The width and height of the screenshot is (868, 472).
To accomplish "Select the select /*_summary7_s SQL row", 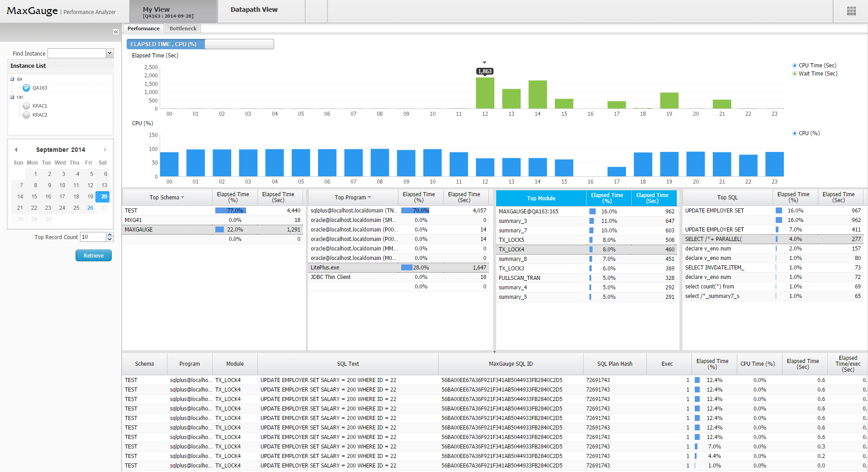I will [773, 296].
